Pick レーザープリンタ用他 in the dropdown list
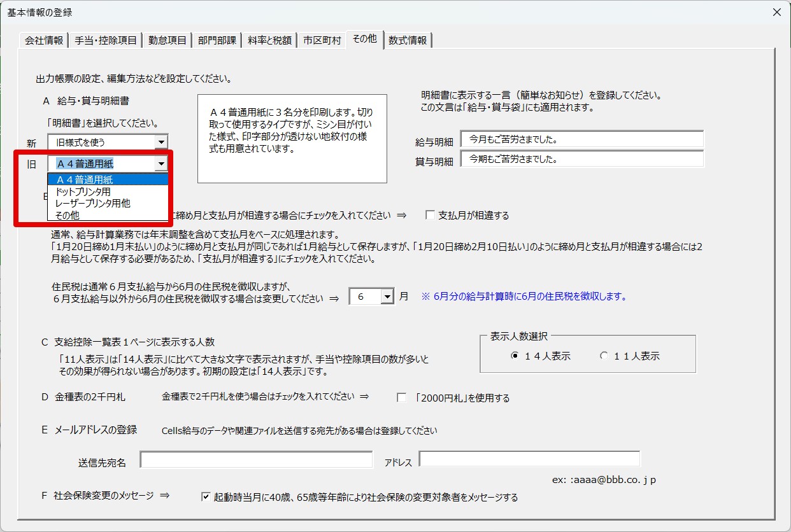791x532 pixels. [x=108, y=203]
